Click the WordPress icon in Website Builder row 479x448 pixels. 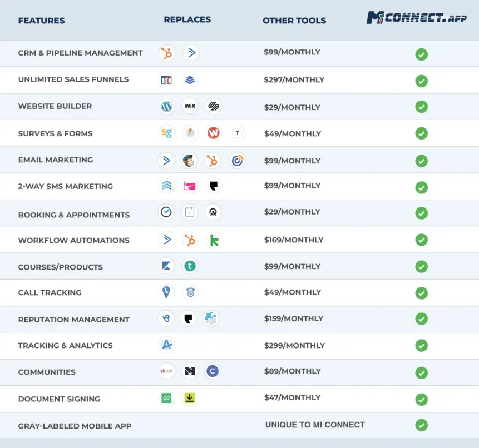166,106
